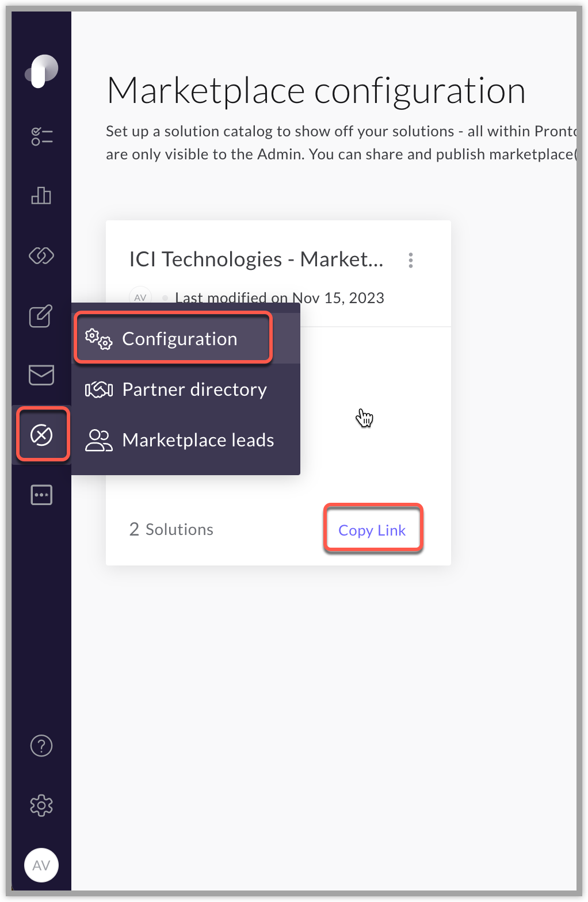
Task: Open the more options dots box icon
Action: tap(41, 495)
